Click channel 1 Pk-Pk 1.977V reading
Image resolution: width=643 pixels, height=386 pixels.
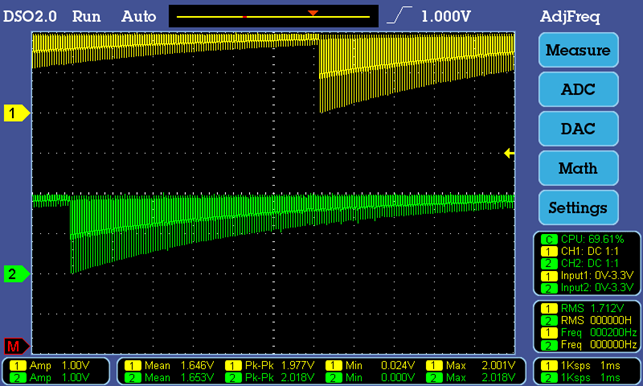point(270,365)
